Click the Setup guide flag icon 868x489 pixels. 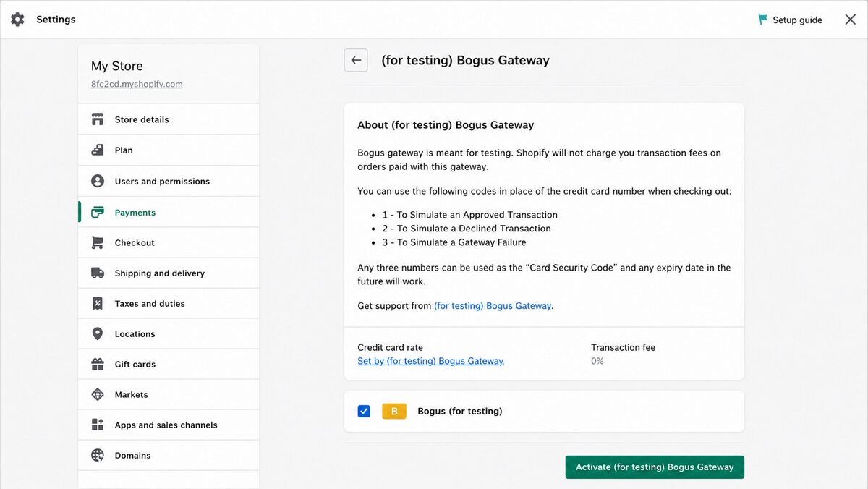click(x=762, y=20)
